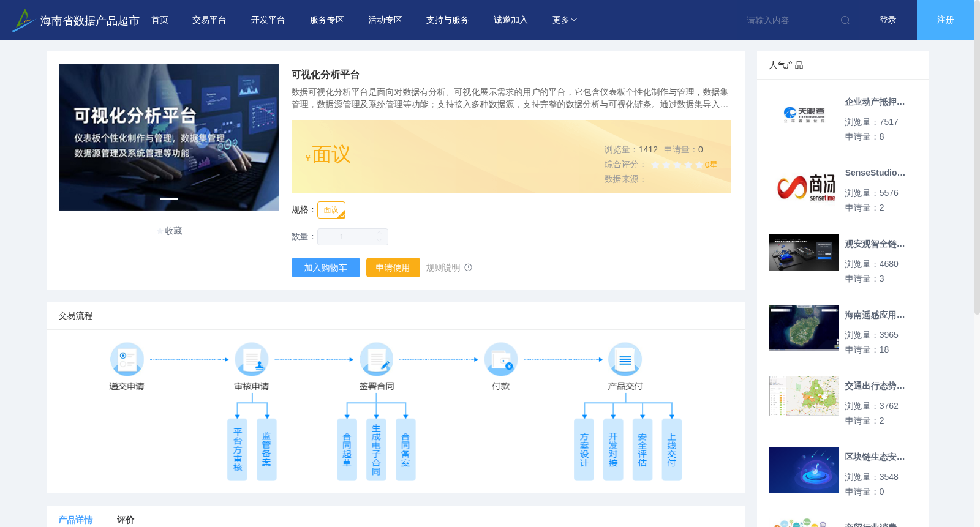980x527 pixels.
Task: Select the 面议 specification option
Action: 331,210
